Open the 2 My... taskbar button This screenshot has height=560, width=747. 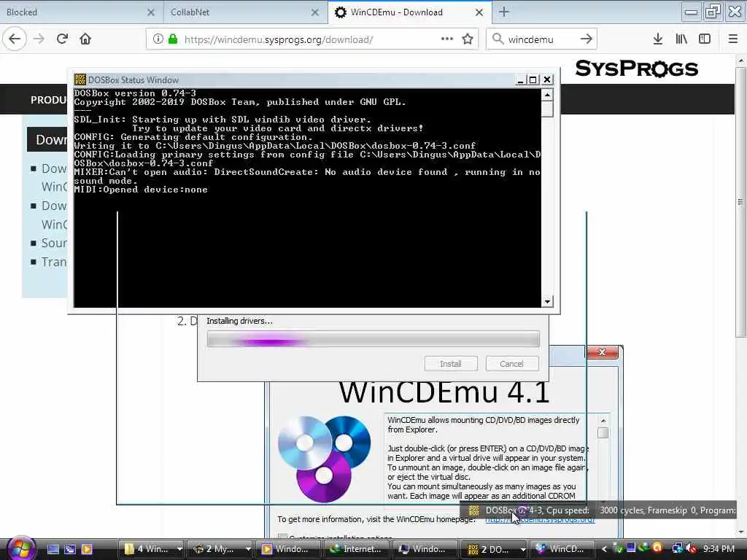point(215,549)
